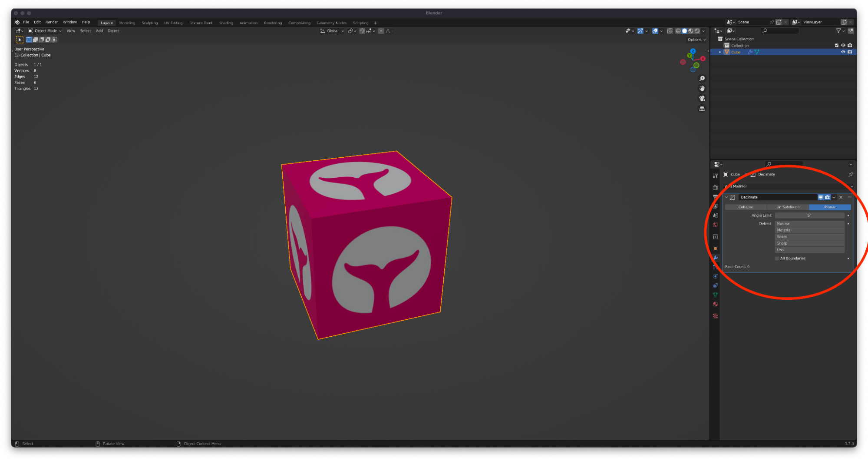Open the World properties tab
The height and width of the screenshot is (461, 868).
coord(715,225)
